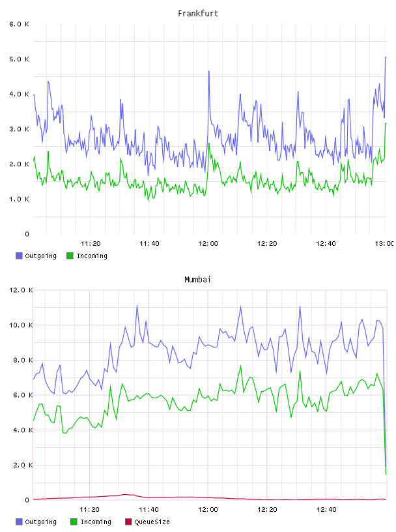Image resolution: width=396 pixels, height=532 pixels.
Task: Click the Incoming label in Mumbai legend
Action: click(96, 522)
